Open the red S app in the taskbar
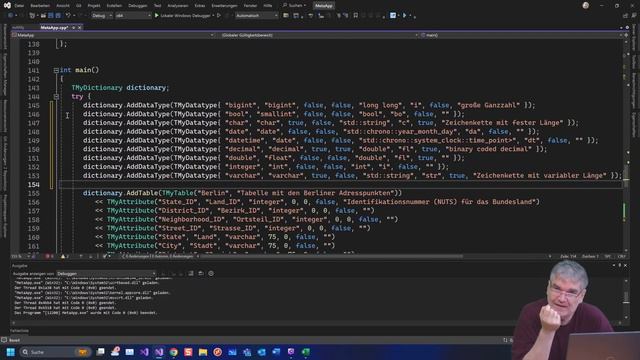 pyautogui.click(x=188, y=352)
